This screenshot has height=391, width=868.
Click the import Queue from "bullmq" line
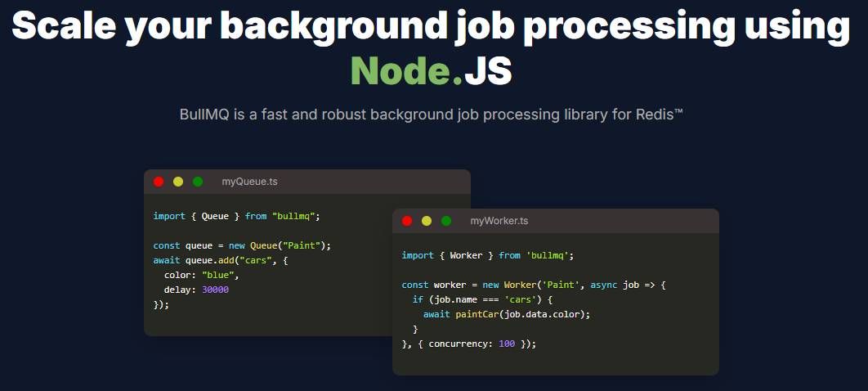tap(235, 216)
